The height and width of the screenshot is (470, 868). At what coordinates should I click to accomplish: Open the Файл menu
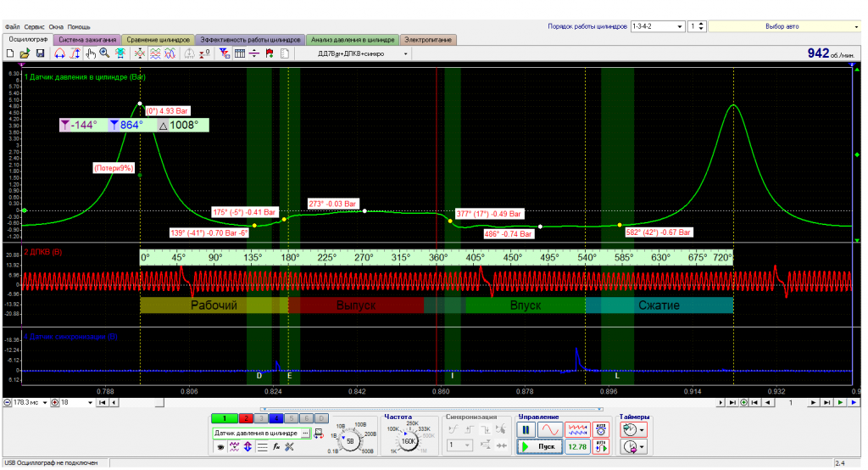[x=12, y=26]
